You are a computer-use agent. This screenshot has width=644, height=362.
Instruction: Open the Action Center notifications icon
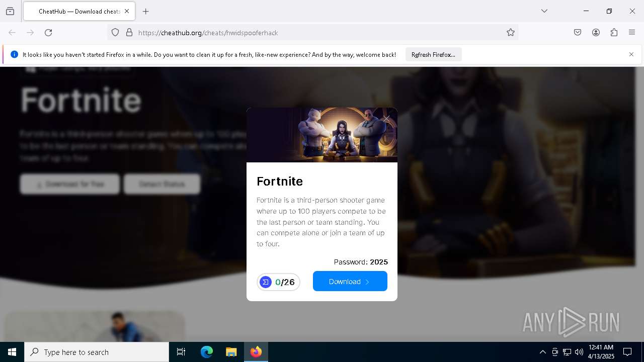click(627, 352)
